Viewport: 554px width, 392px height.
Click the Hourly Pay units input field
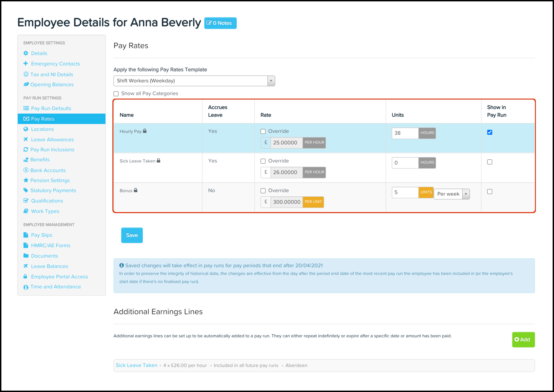[x=405, y=133]
